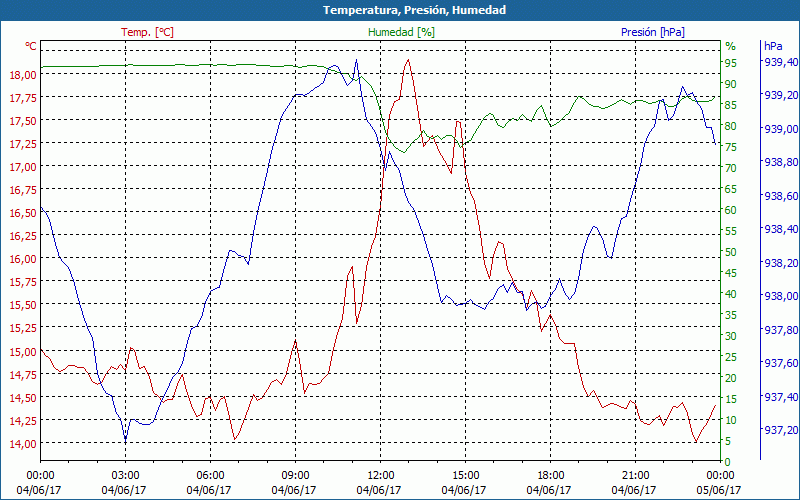Click the blue pressure minimum at 03:00

(x=126, y=440)
